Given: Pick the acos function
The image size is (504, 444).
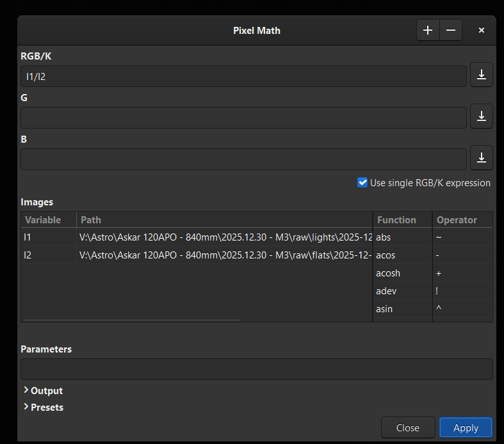Looking at the screenshot, I should click(x=402, y=255).
